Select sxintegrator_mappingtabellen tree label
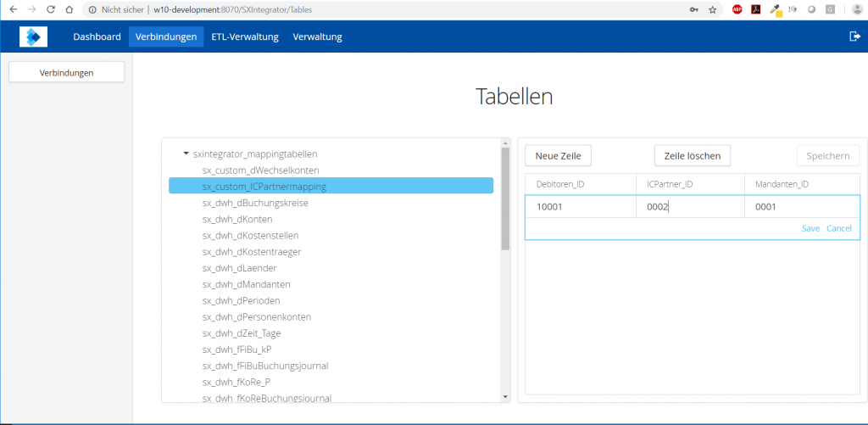This screenshot has height=425, width=868. coord(255,154)
